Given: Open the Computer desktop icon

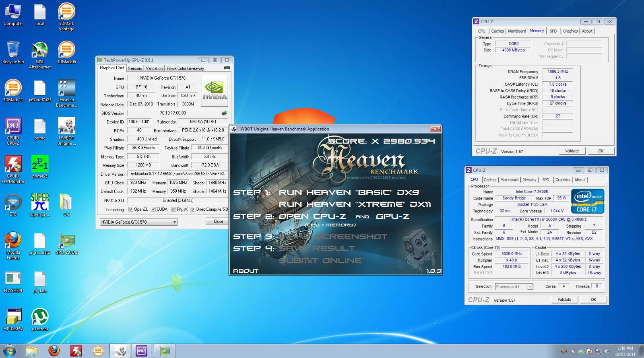Looking at the screenshot, I should tap(13, 14).
